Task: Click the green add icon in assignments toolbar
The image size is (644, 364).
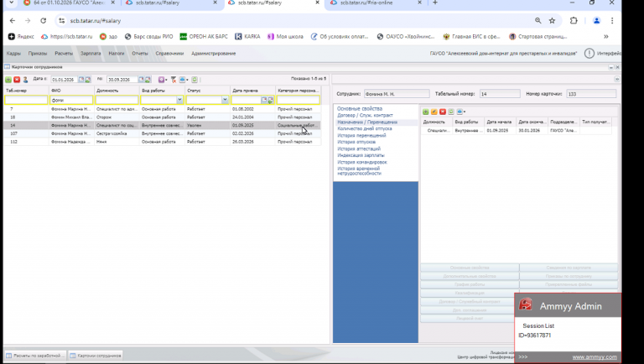Action: [x=425, y=112]
